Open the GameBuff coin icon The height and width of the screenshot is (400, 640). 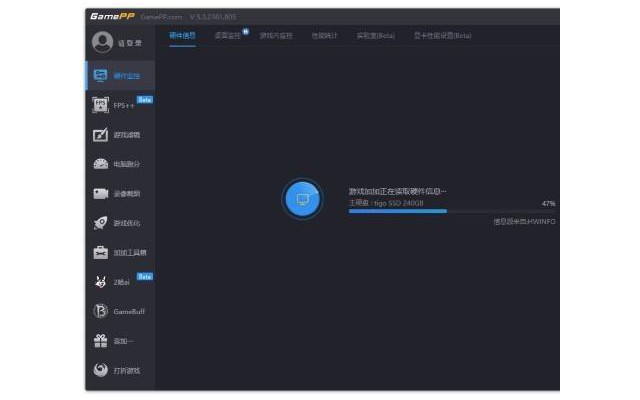coord(100,311)
